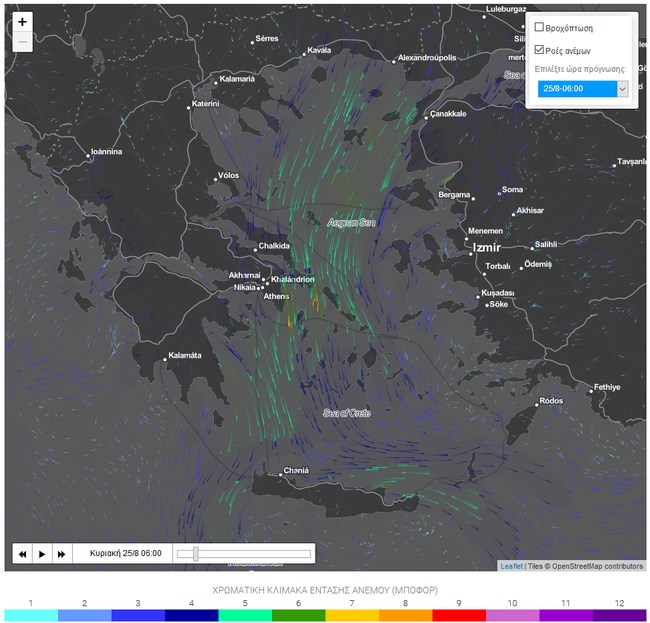Image resolution: width=650 pixels, height=623 pixels.
Task: Click the Izmir city label
Action: (487, 247)
